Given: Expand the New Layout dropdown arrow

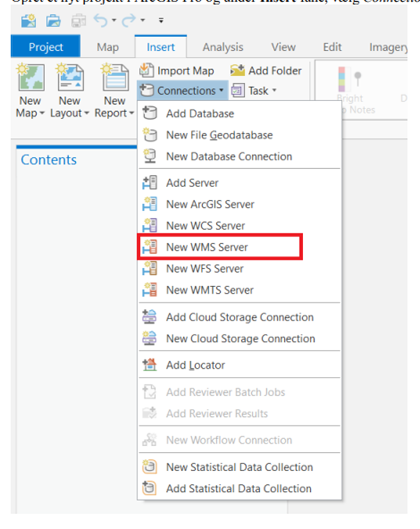Looking at the screenshot, I should coord(86,113).
